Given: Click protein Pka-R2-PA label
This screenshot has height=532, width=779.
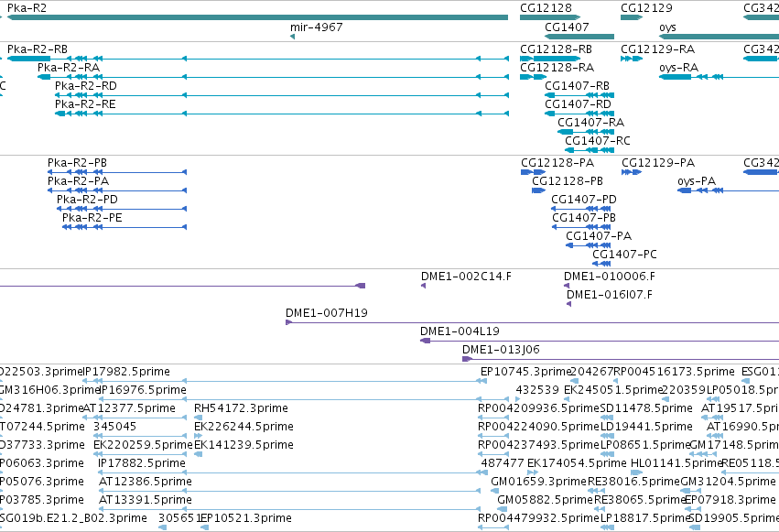Looking at the screenshot, I should point(79,181).
